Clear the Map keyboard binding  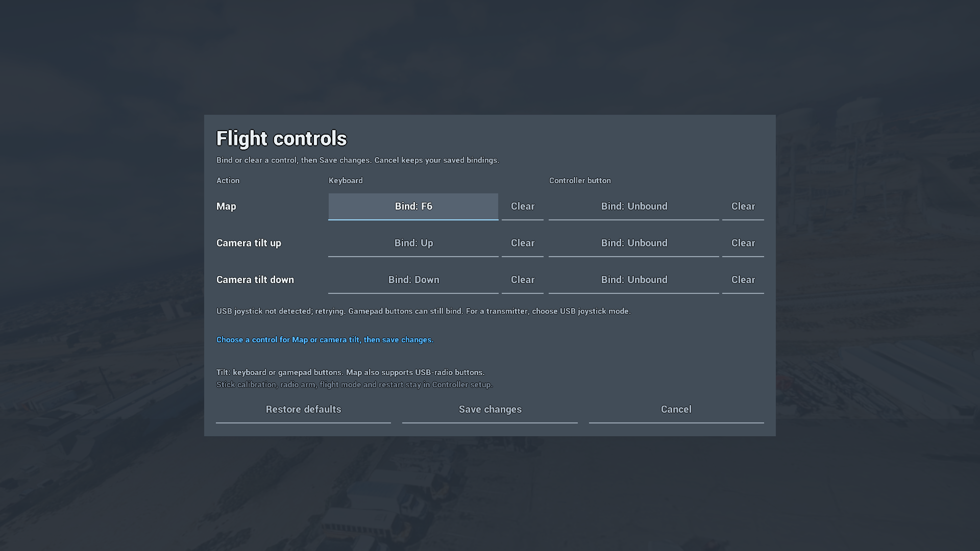point(523,207)
